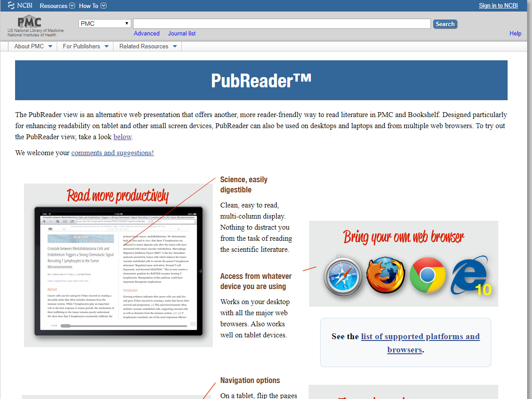Screen dimensions: 532x399
Task: Click the Safari browser icon
Action: pyautogui.click(x=342, y=276)
